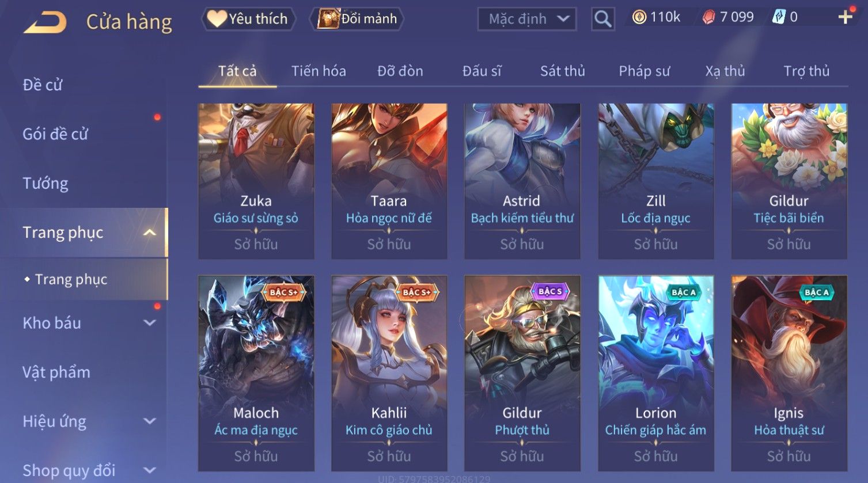Screen dimensions: 868x483
Task: Click the blue voucher currency icon
Action: point(779,17)
